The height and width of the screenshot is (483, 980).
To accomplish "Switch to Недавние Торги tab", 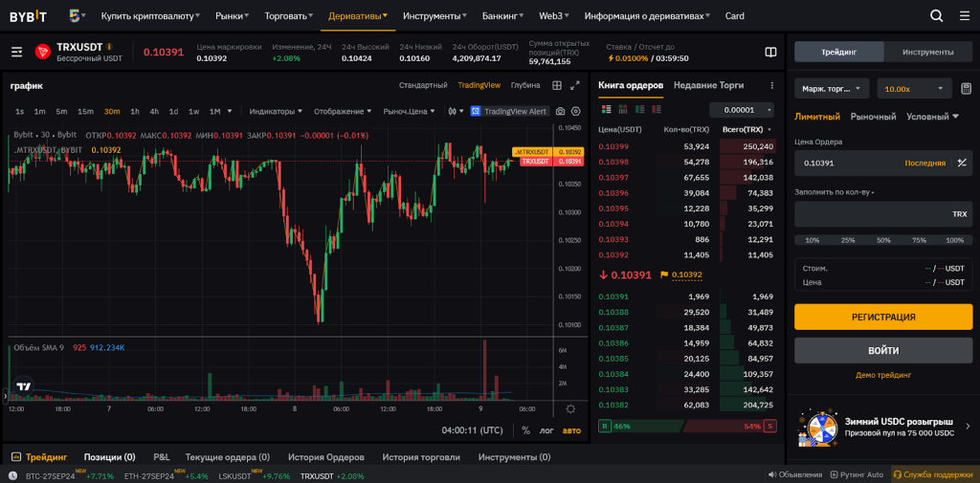I will (x=708, y=85).
